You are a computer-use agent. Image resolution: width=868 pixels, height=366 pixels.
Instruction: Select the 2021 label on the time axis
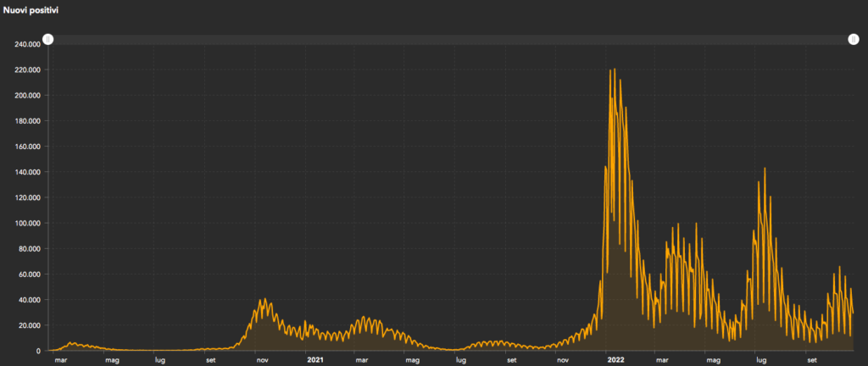(314, 359)
